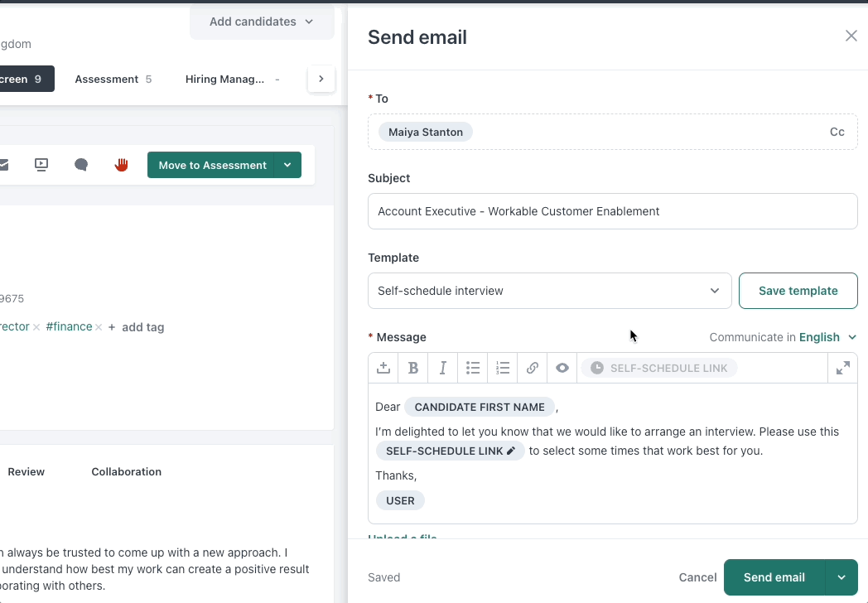
Task: Click the insert attachment icon in editor toolbar
Action: pyautogui.click(x=383, y=369)
